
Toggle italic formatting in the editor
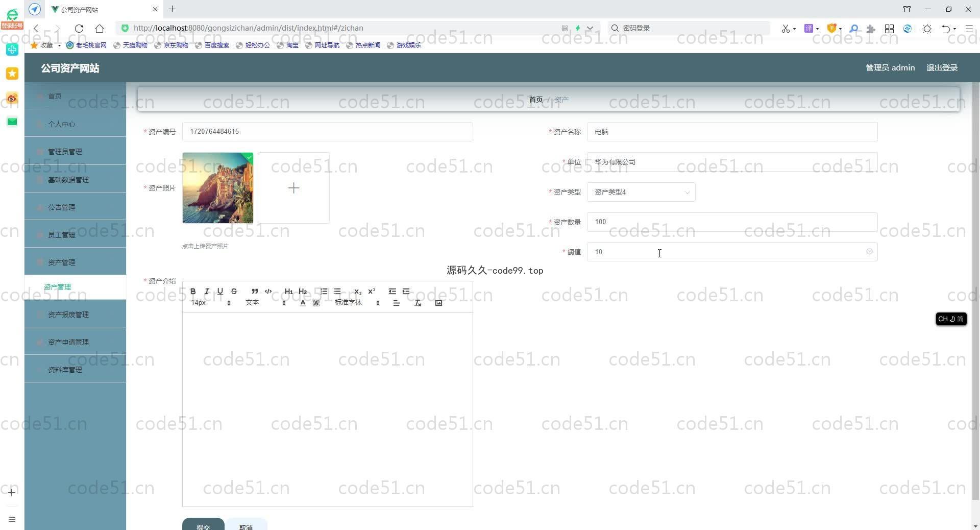tap(207, 292)
